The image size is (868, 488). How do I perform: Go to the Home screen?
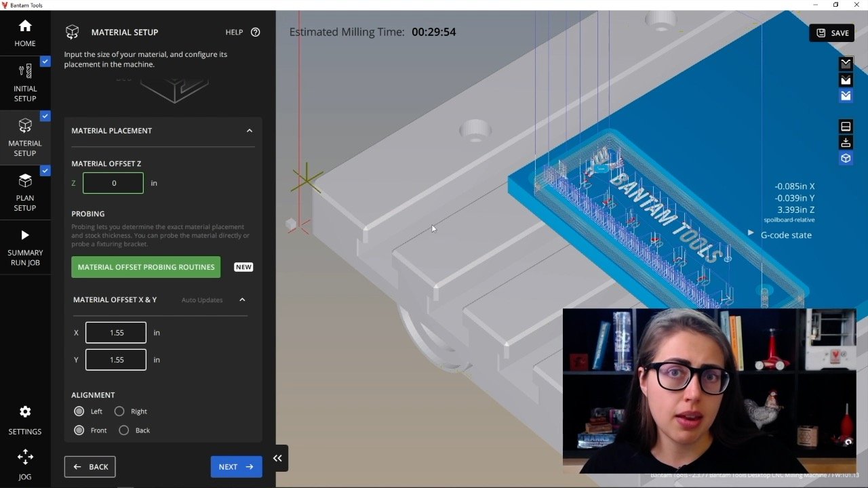[25, 33]
